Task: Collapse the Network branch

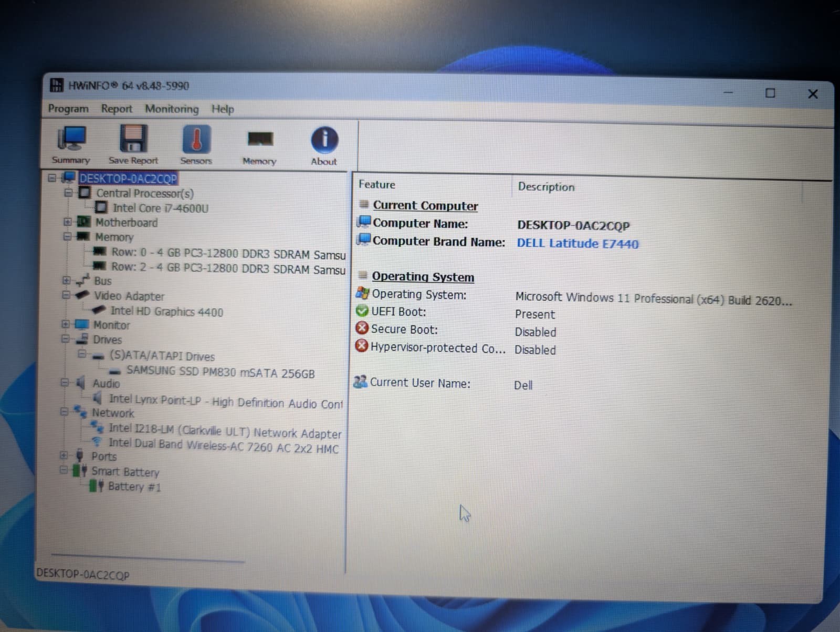Action: [x=64, y=412]
